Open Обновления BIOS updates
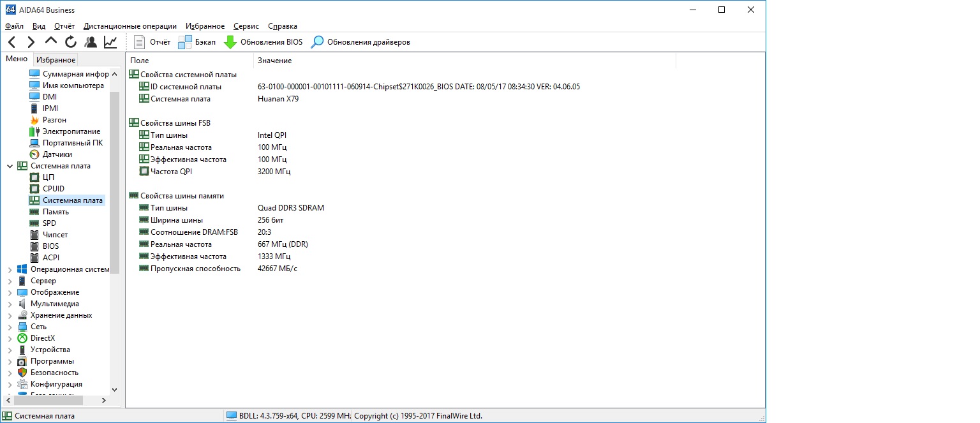This screenshot has width=980, height=423. pos(264,42)
